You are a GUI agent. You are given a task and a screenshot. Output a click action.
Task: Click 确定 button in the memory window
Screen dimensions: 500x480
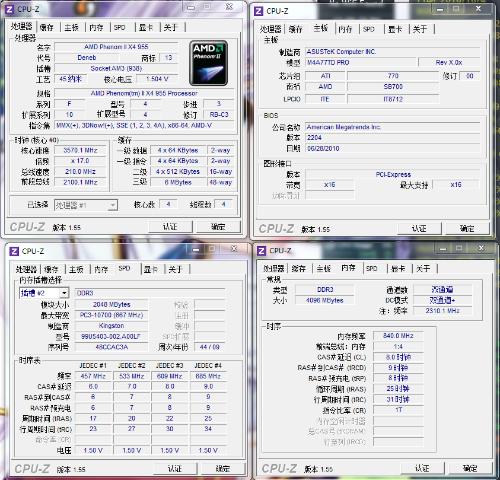(x=470, y=468)
